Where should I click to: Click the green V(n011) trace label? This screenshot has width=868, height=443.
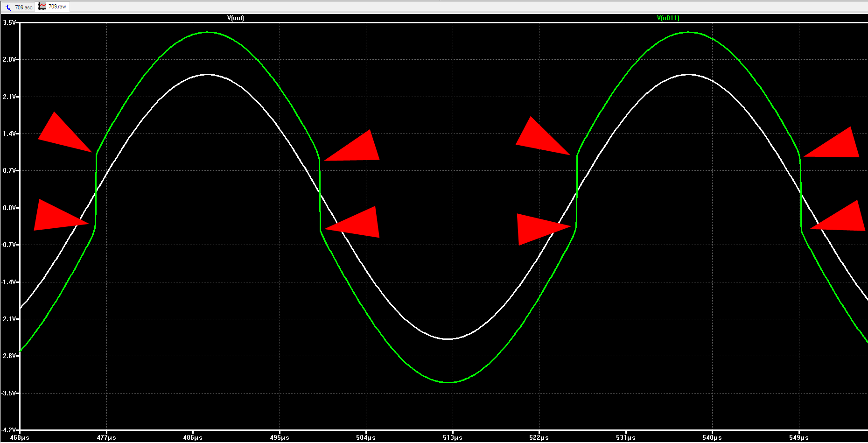tap(668, 18)
